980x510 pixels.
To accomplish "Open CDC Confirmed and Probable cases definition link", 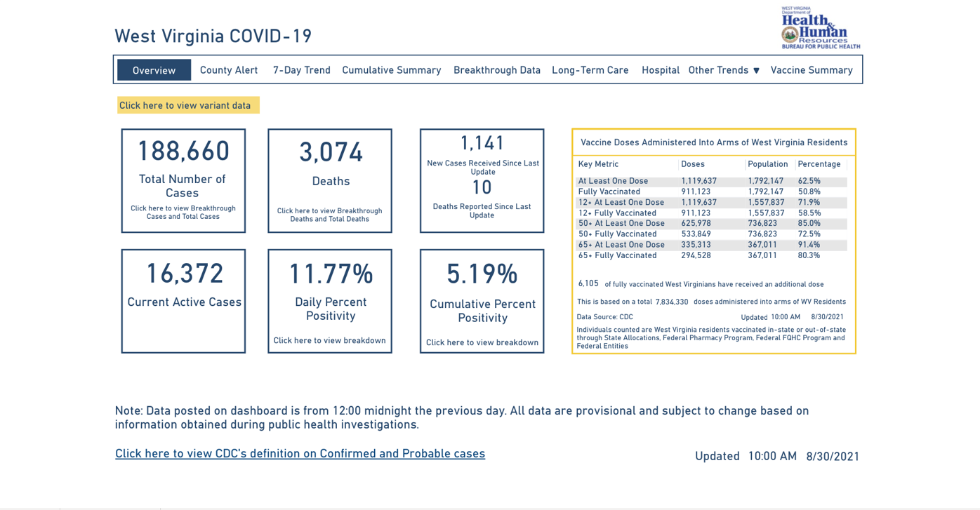I will coord(300,453).
